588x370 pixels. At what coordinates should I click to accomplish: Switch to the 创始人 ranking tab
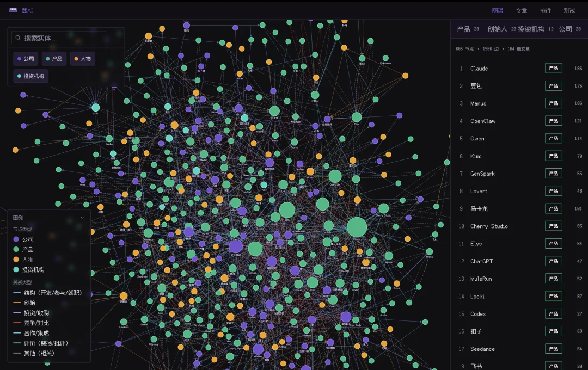coord(502,29)
